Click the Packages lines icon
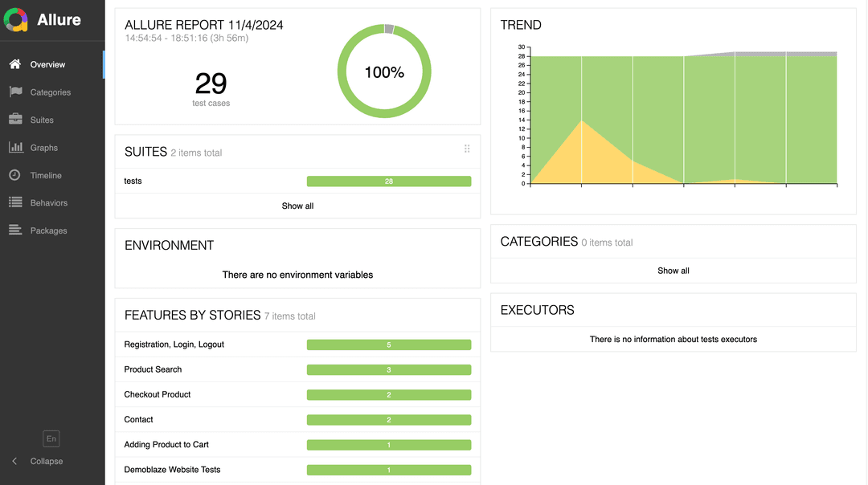The height and width of the screenshot is (485, 868). point(15,230)
